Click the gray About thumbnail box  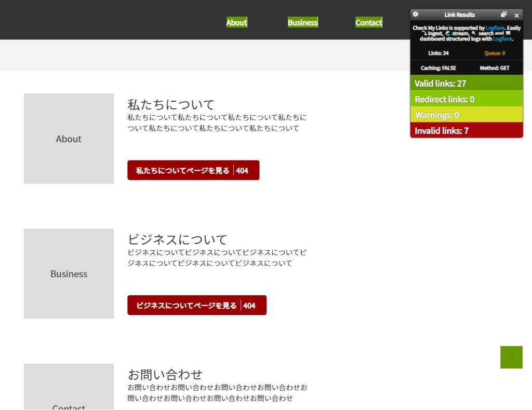(69, 139)
